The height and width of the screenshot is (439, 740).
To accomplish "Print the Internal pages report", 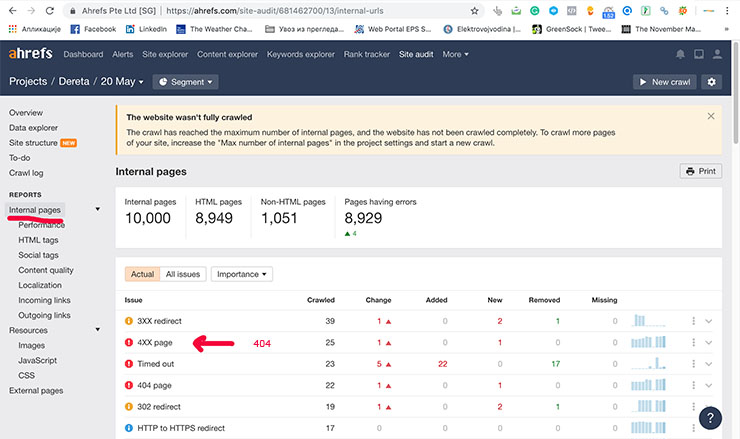I will 701,171.
